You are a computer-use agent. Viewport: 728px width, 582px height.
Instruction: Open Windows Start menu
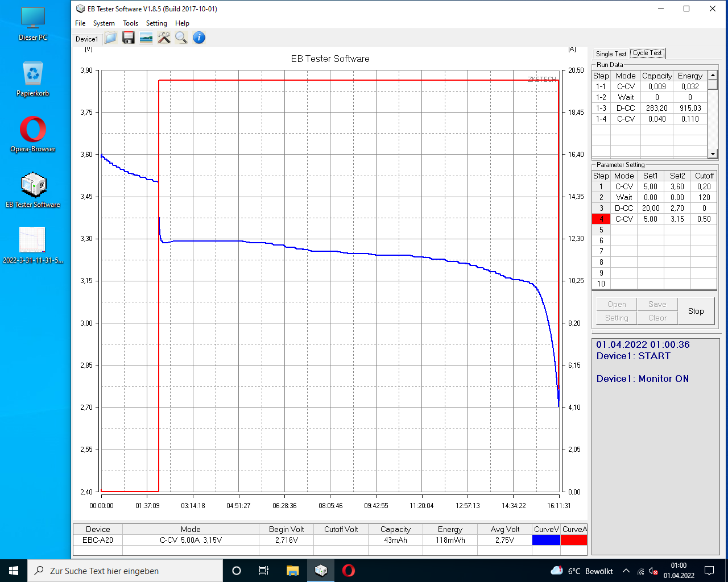click(14, 571)
